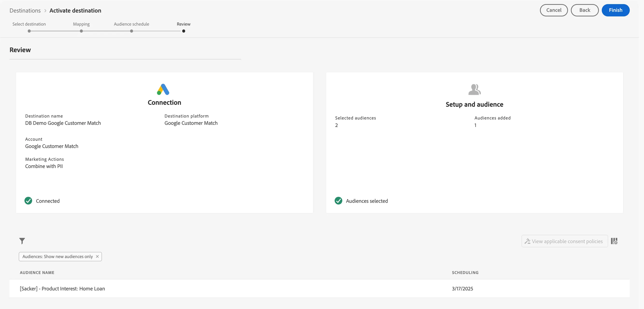Click the Audience schedule step dot

click(132, 31)
